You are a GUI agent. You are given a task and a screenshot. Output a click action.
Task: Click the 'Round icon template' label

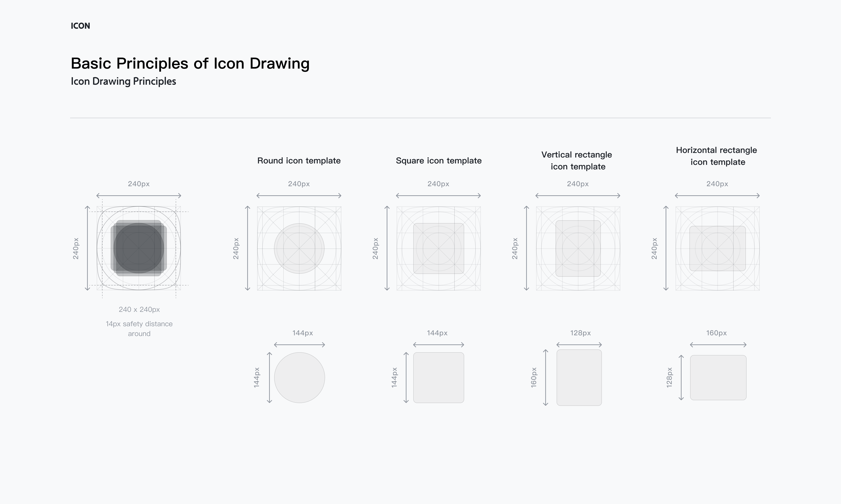tap(299, 161)
